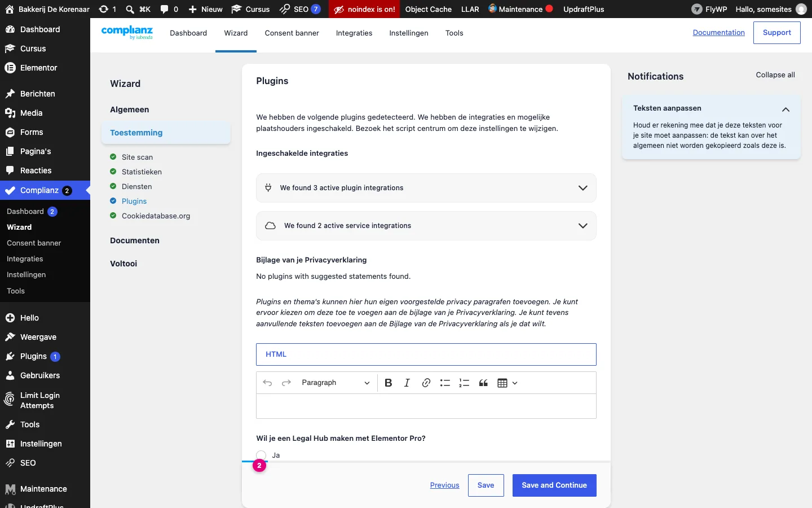Open the insert table dropdown
The image size is (812, 508).
(507, 383)
